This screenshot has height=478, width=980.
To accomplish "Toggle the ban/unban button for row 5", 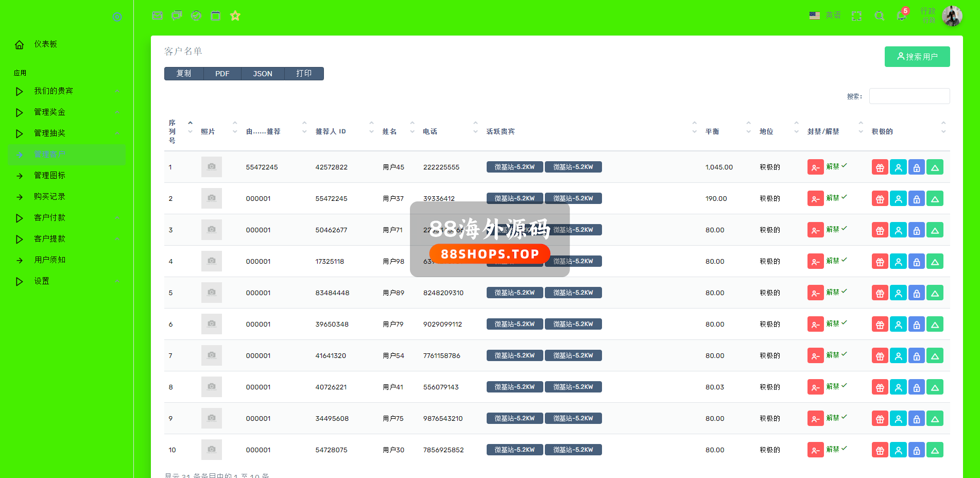I will tap(815, 293).
